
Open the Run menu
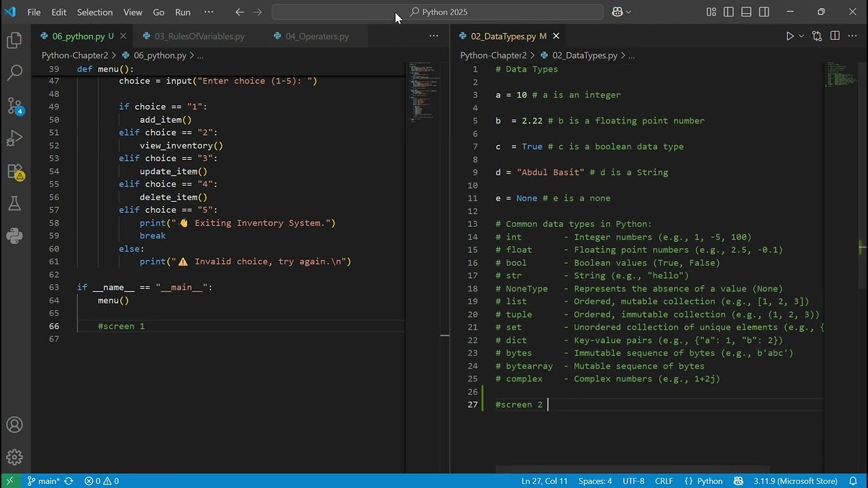point(182,12)
